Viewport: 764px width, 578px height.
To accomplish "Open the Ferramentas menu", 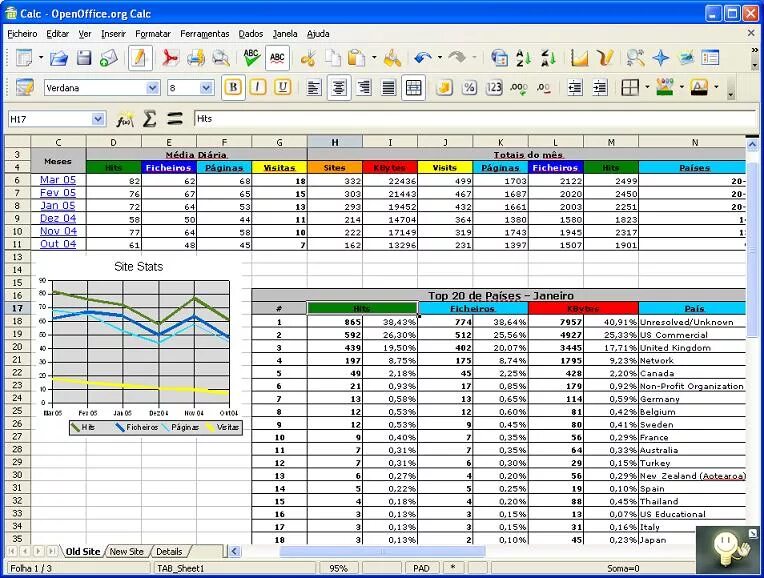I will (x=205, y=34).
